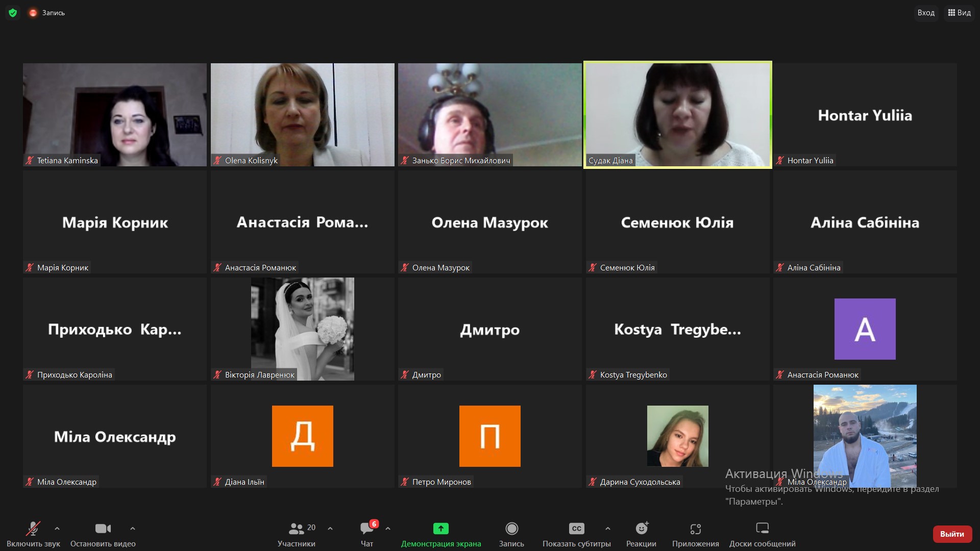The height and width of the screenshot is (551, 980).
Task: Select Olena Kolisnyk video tile
Action: 303,115
